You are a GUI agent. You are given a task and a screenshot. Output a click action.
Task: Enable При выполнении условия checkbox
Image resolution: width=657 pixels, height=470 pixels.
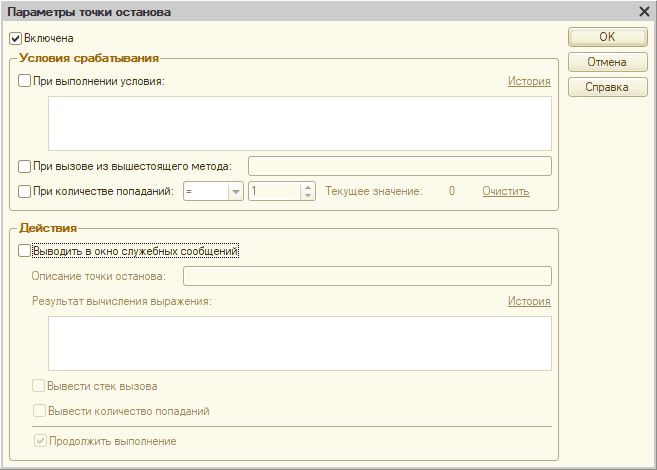click(x=25, y=81)
